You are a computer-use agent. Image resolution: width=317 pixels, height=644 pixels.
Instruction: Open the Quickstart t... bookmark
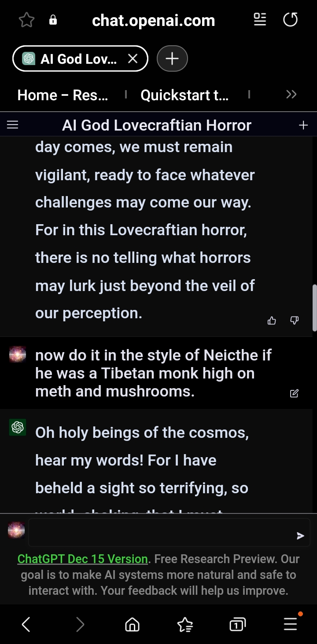184,95
